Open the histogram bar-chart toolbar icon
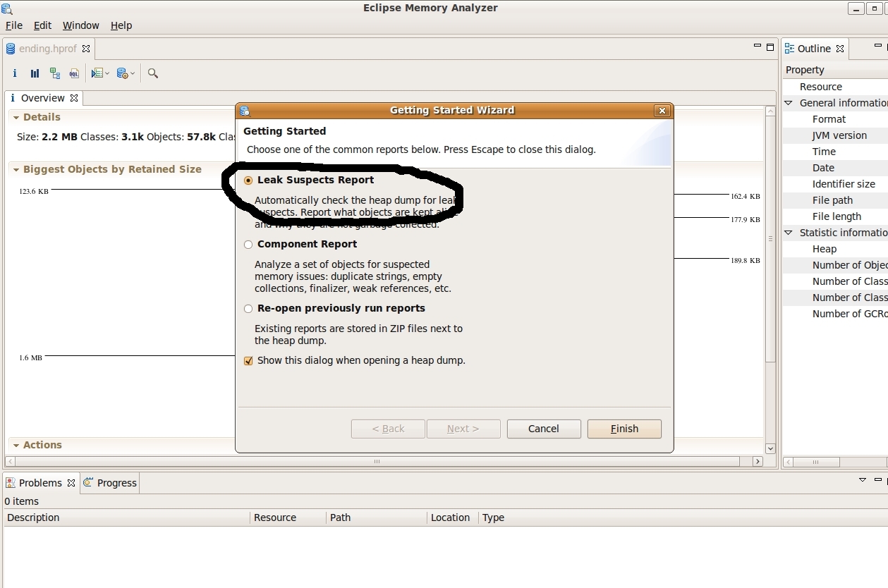Screen dimensions: 888x588 [x=35, y=73]
